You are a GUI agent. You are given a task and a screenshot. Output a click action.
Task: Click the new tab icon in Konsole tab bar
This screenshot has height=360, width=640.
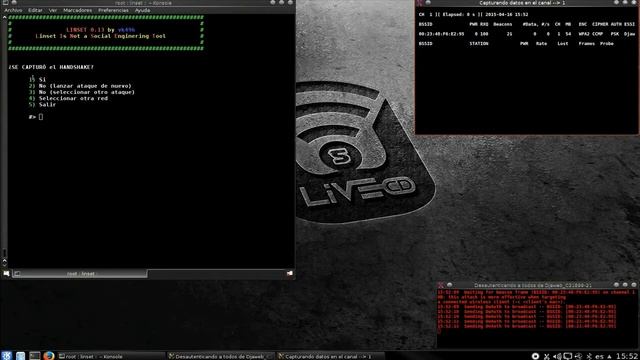[7, 273]
